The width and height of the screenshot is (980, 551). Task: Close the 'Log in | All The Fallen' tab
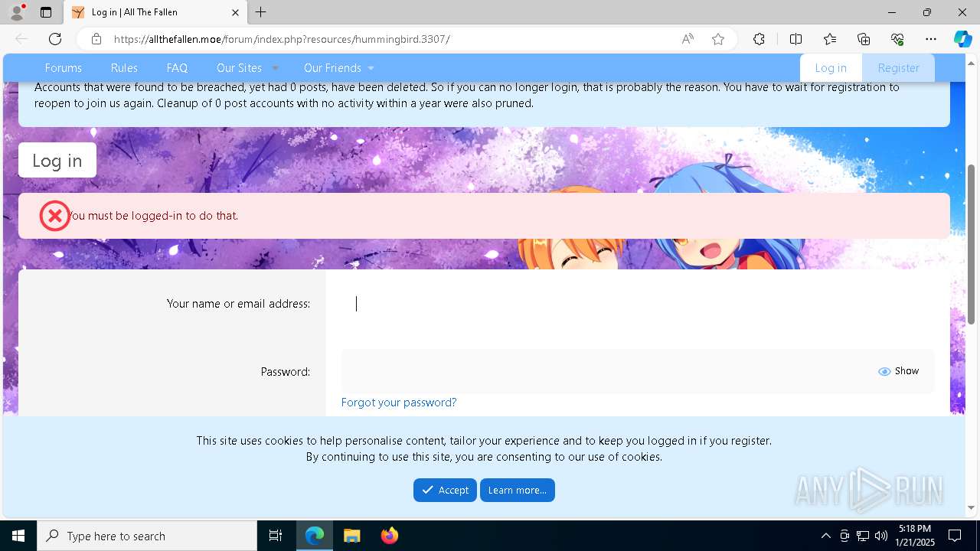coord(235,12)
